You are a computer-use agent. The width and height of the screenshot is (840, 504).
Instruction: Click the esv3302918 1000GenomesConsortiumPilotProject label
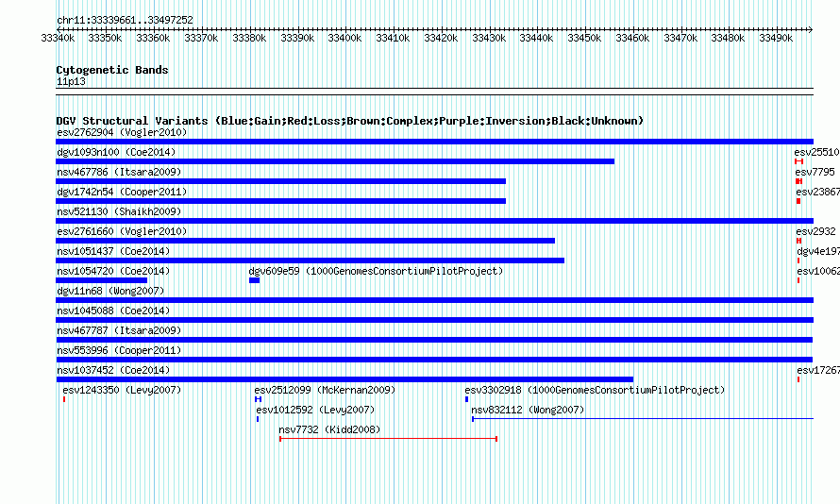click(595, 390)
